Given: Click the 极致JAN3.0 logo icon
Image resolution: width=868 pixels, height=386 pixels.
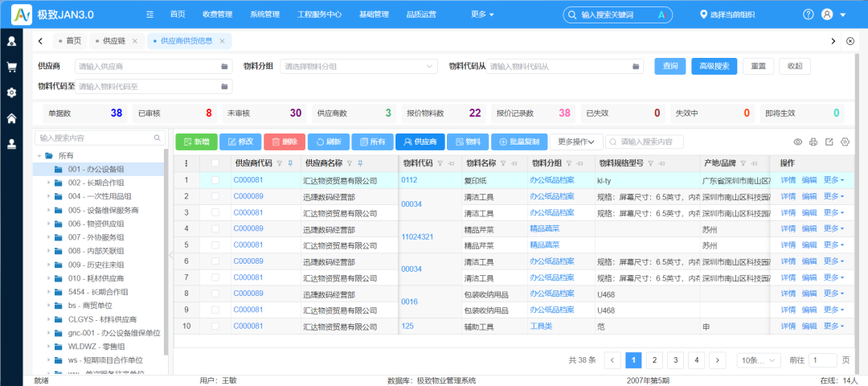Looking at the screenshot, I should tap(22, 14).
